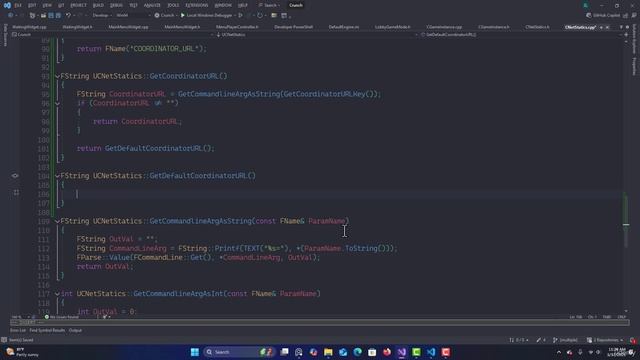Open the Debug menu
The width and height of the screenshot is (640, 360).
click(x=116, y=5)
